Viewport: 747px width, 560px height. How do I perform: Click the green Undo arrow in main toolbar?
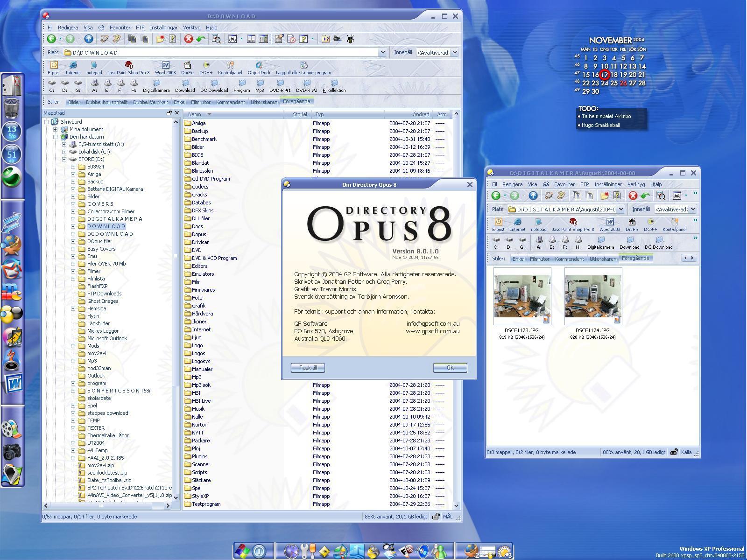[201, 39]
